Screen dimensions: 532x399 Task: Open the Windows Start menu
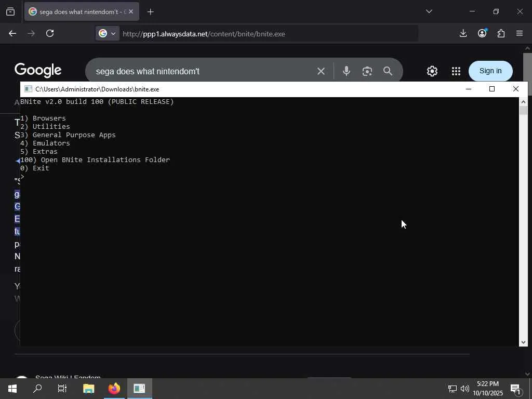tap(12, 389)
